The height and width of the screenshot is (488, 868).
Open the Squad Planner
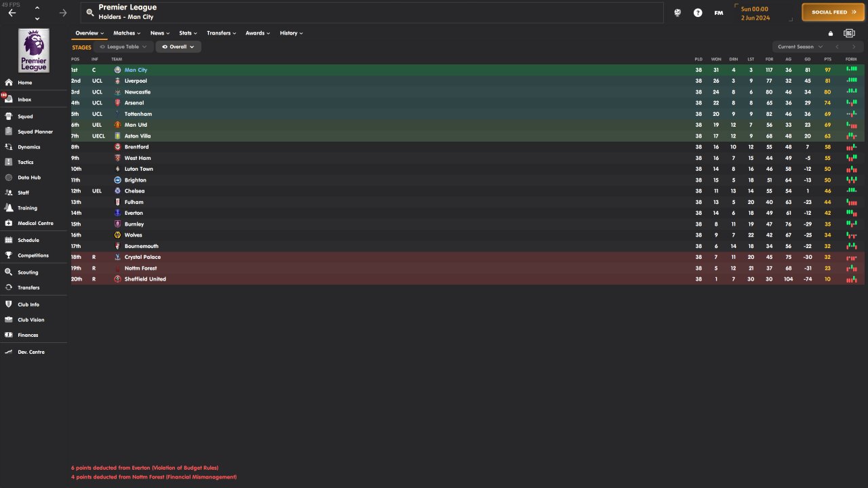click(35, 131)
